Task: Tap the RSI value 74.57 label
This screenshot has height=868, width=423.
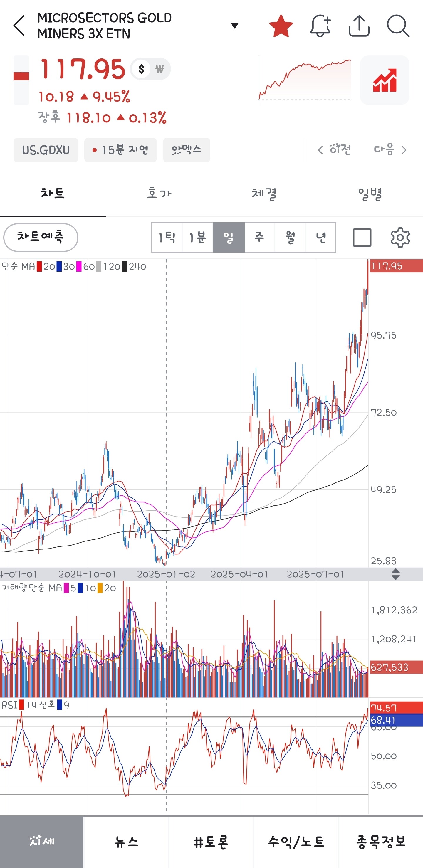Action: point(396,708)
